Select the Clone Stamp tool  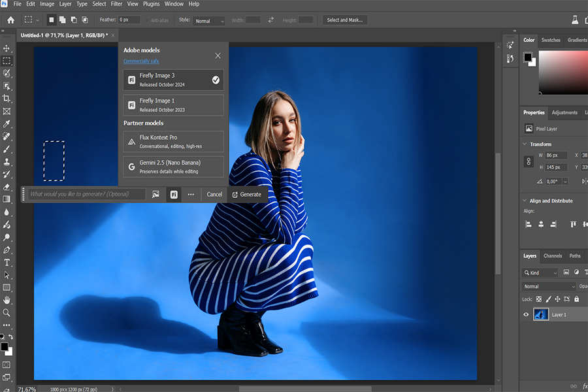(7, 162)
